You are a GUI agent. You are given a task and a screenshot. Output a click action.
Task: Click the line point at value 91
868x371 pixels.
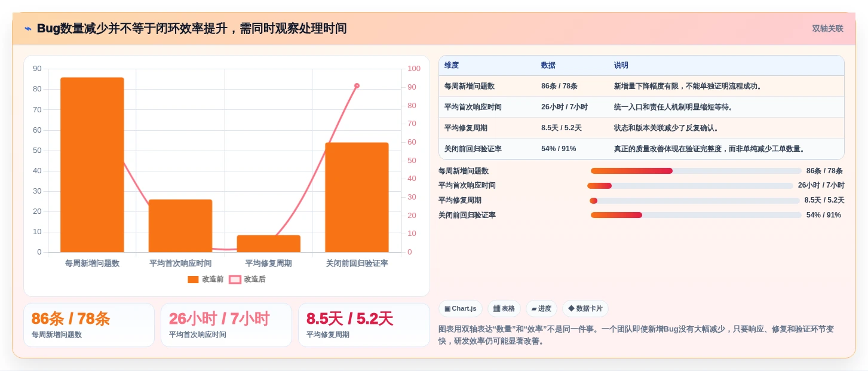(x=357, y=85)
